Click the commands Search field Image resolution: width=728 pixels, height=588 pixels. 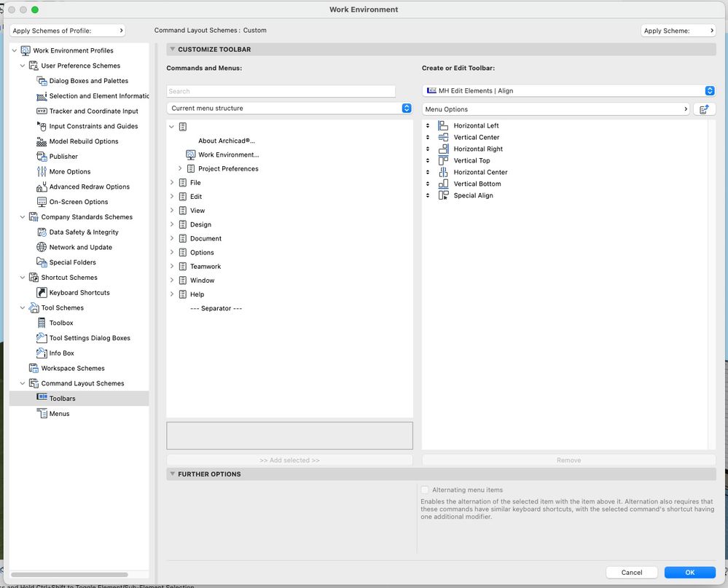tap(281, 91)
